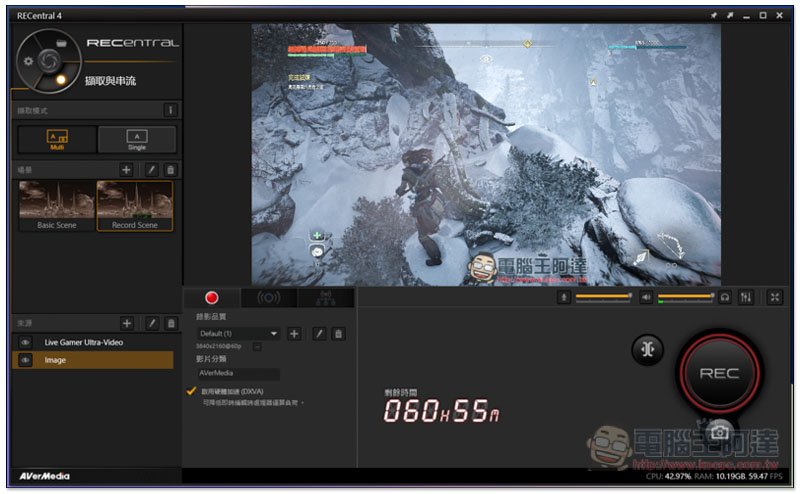Select the Image source row
This screenshot has width=800, height=494.
pos(92,360)
